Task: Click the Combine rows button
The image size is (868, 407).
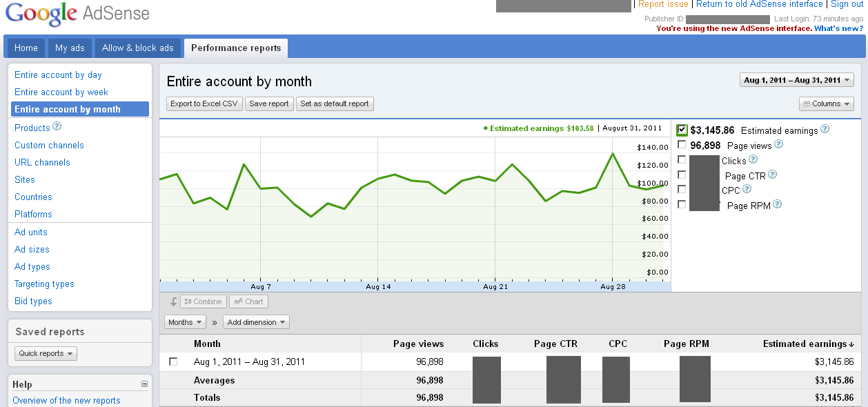Action: (x=203, y=301)
